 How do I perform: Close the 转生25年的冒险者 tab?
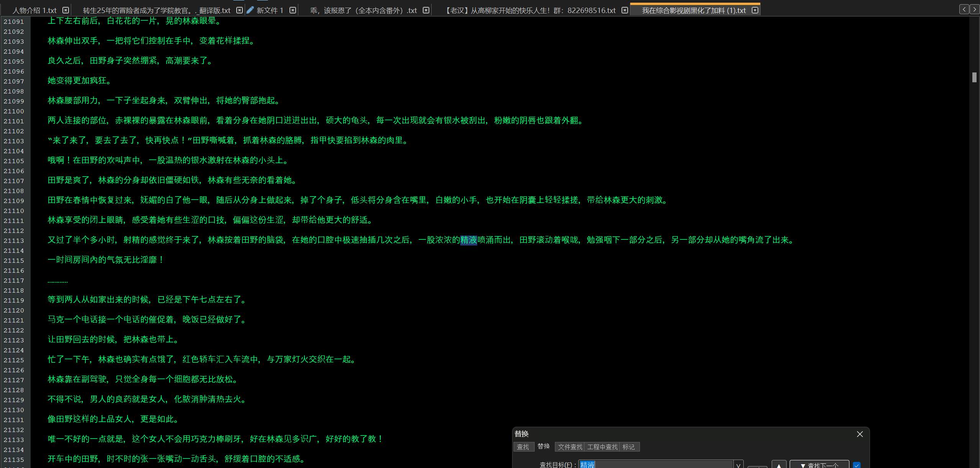tap(239, 10)
